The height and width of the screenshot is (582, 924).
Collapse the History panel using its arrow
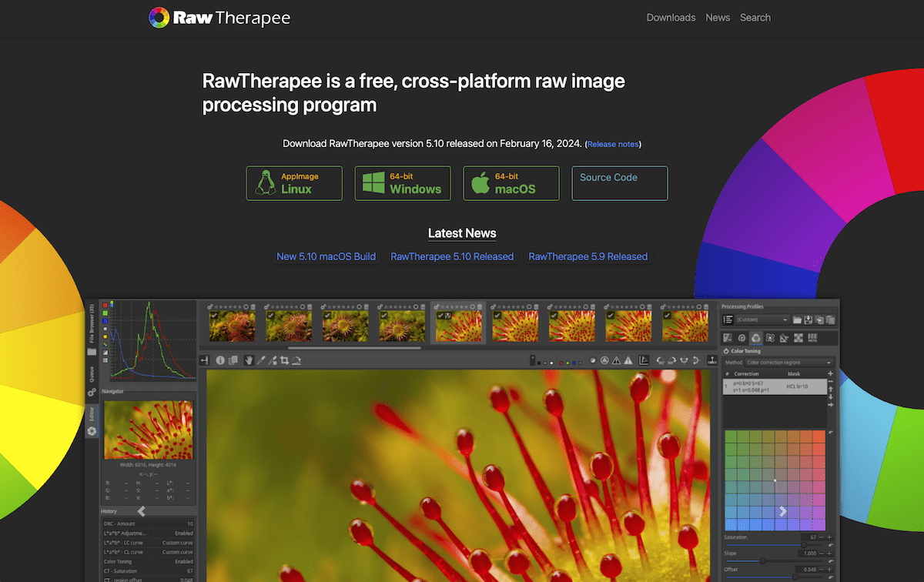click(141, 510)
